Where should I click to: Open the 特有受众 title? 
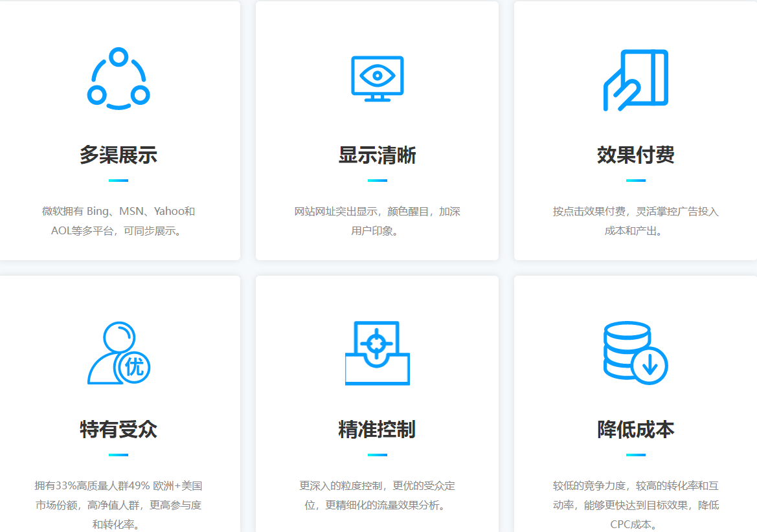(x=119, y=429)
